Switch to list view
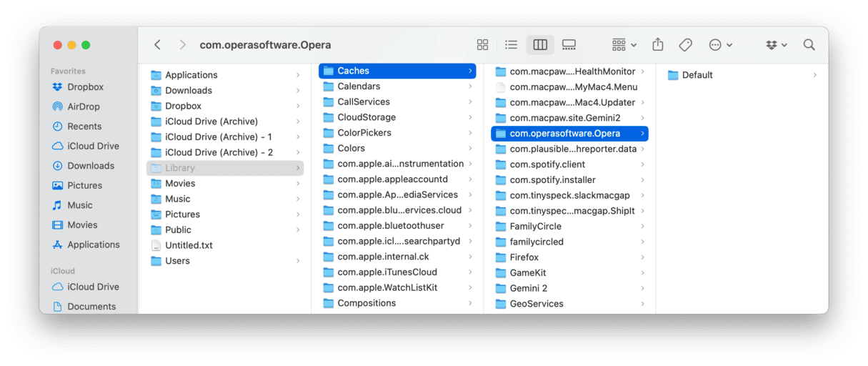The height and width of the screenshot is (366, 868). [511, 45]
